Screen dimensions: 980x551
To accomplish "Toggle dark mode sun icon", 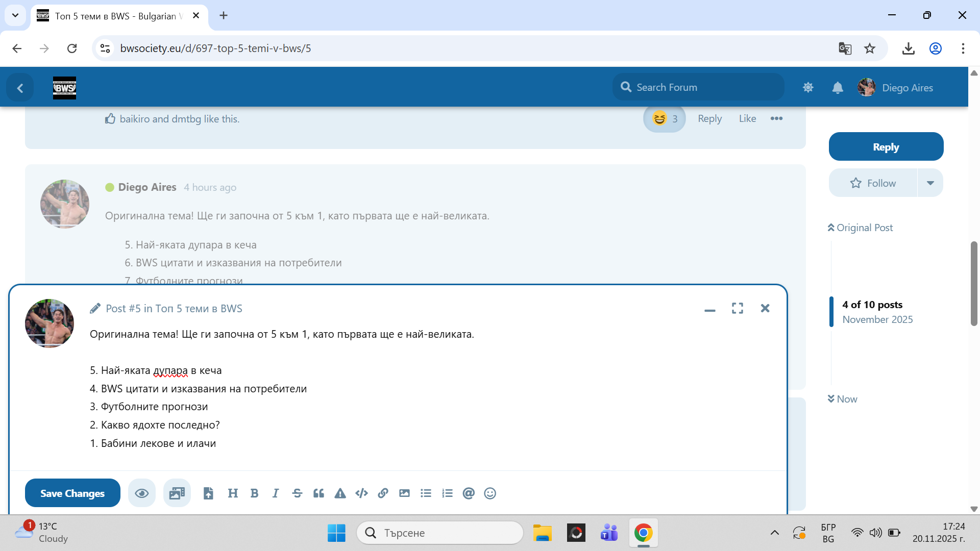I will pos(808,88).
